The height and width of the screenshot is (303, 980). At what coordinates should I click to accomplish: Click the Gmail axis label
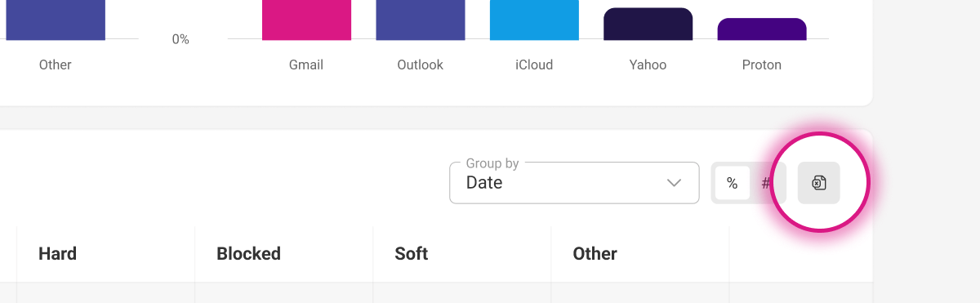[306, 65]
